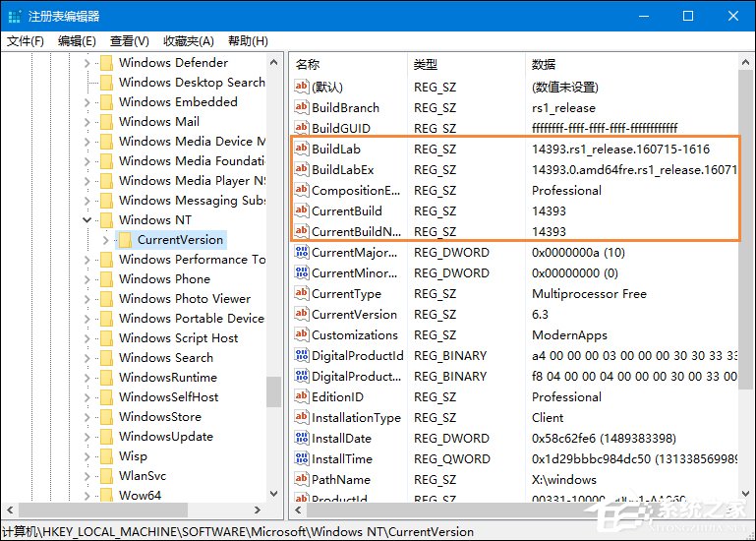The height and width of the screenshot is (541, 756).
Task: Select the InstallTime QWORD value icon
Action: pos(302,459)
